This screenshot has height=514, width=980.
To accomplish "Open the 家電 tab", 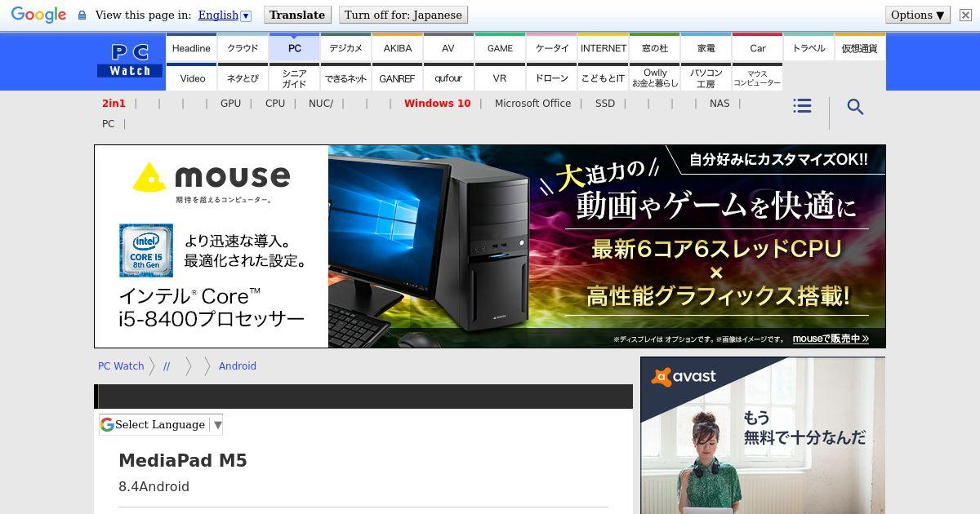I will tap(706, 48).
